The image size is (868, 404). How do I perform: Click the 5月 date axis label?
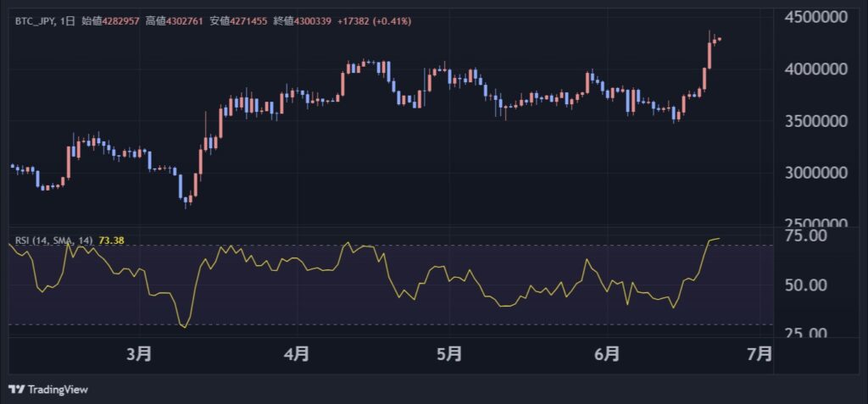449,355
